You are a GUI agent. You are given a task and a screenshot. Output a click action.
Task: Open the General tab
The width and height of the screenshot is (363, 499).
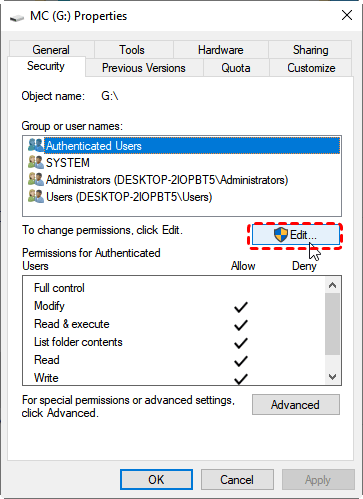[51, 50]
